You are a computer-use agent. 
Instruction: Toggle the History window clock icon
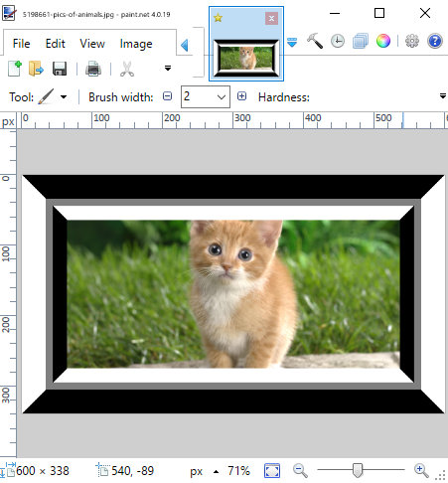coord(338,41)
